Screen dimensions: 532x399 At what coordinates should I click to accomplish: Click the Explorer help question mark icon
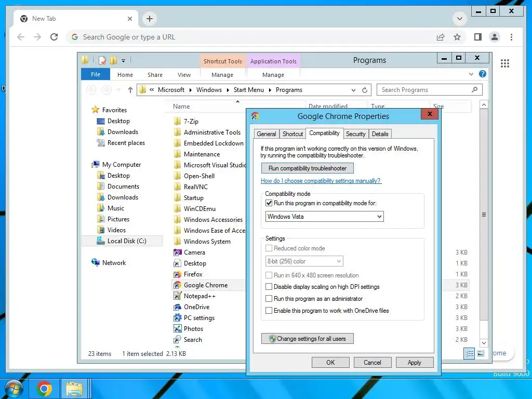[x=482, y=74]
